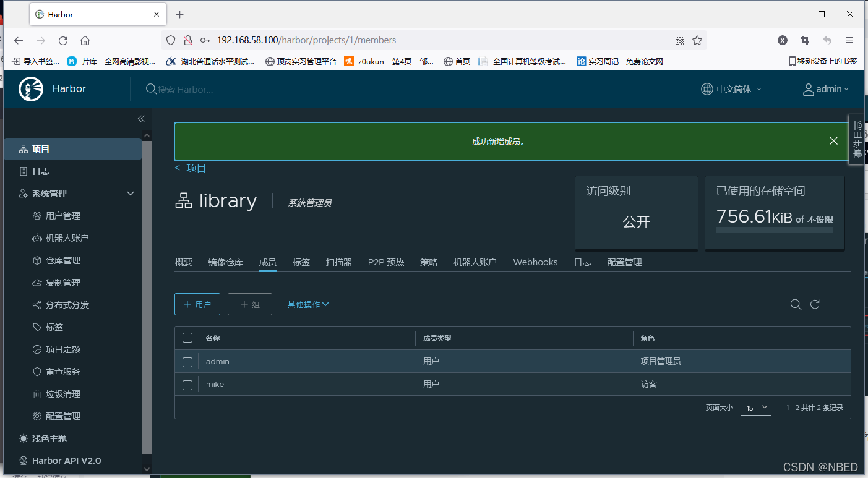Viewport: 868px width, 478px height.
Task: Click the + 组 add group button
Action: [250, 304]
